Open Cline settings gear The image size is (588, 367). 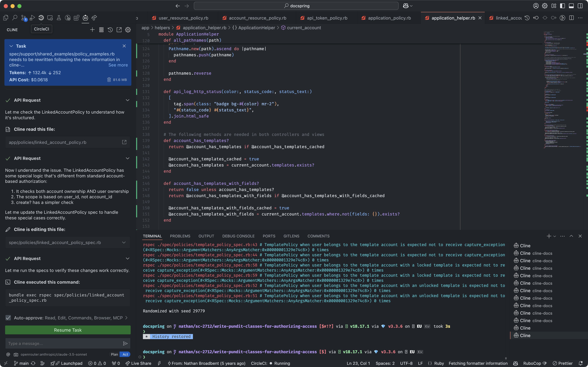pyautogui.click(x=128, y=30)
